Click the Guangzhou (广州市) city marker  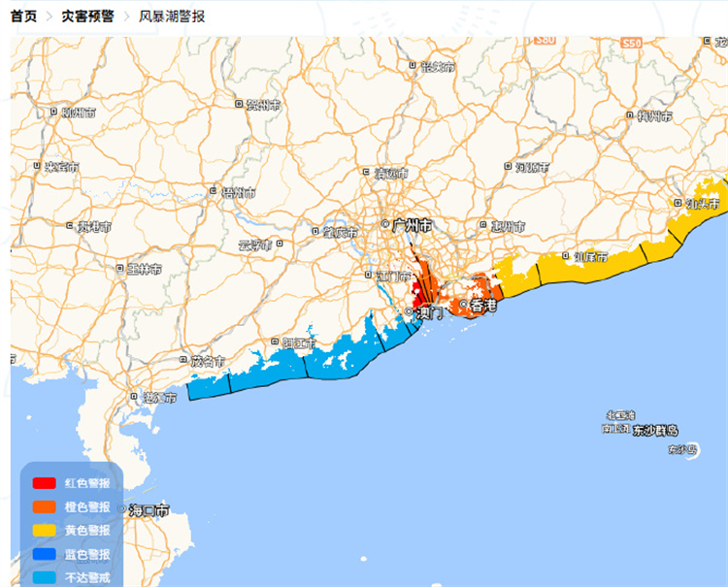(385, 225)
